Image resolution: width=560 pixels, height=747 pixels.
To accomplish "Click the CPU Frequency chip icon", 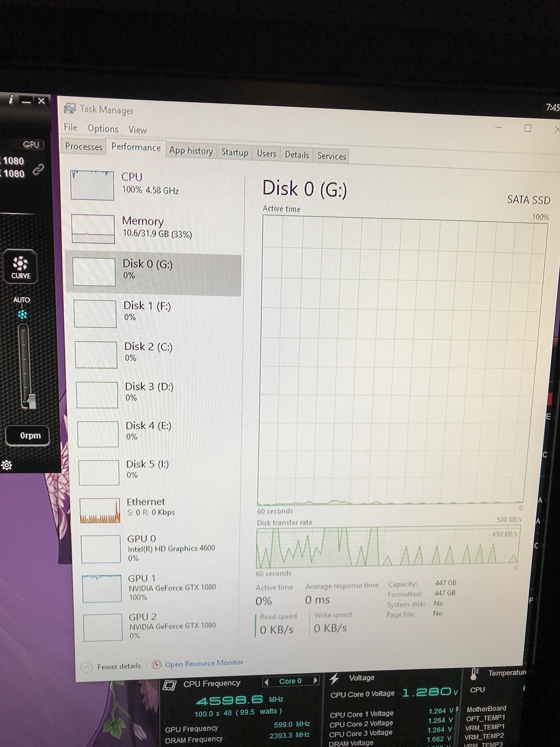I will coord(170,685).
